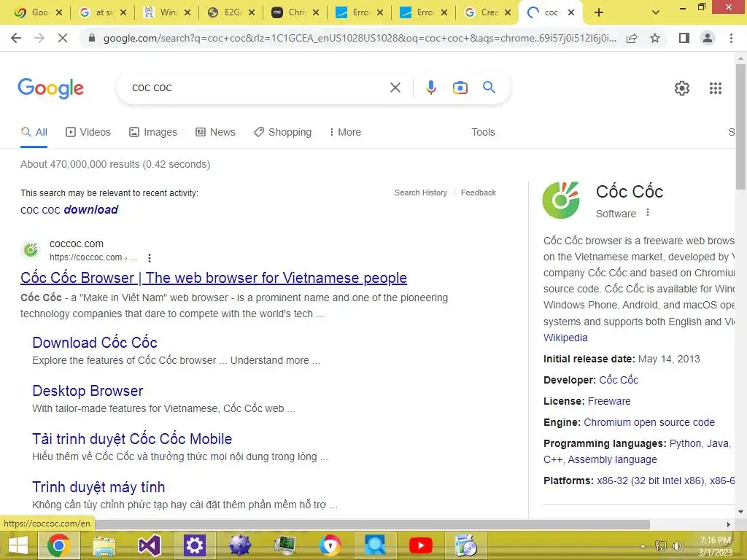Clear the search box with X

click(x=395, y=87)
